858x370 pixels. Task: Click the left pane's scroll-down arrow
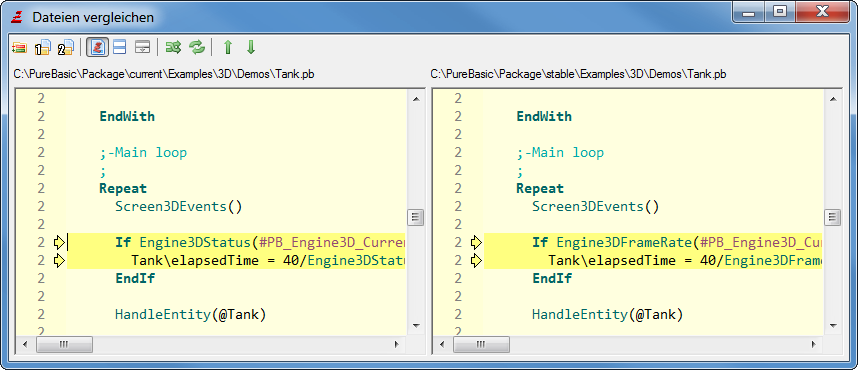[415, 326]
